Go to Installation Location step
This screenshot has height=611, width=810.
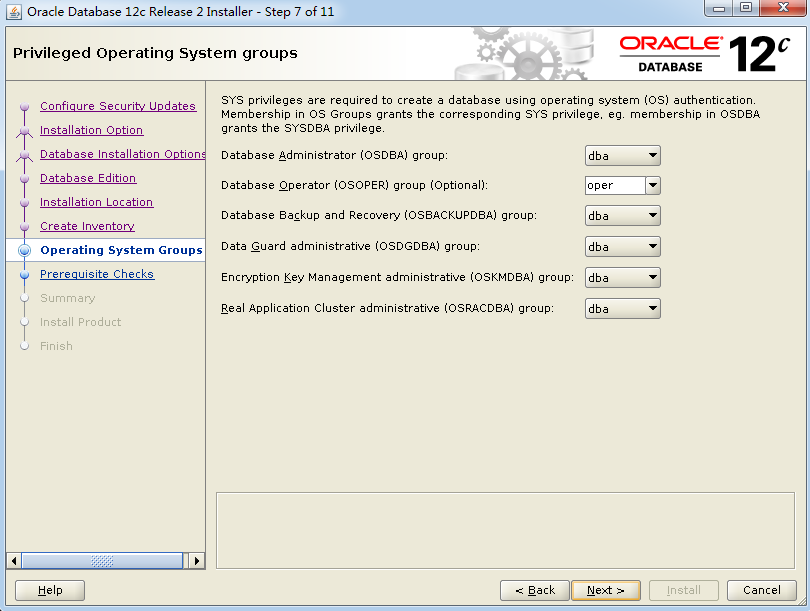click(x=96, y=202)
